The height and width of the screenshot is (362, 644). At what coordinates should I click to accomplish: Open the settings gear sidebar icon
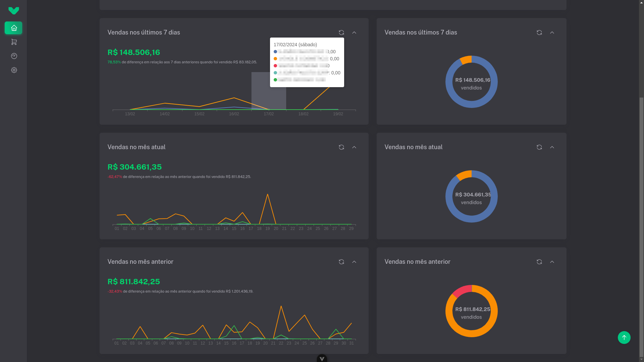(x=14, y=70)
